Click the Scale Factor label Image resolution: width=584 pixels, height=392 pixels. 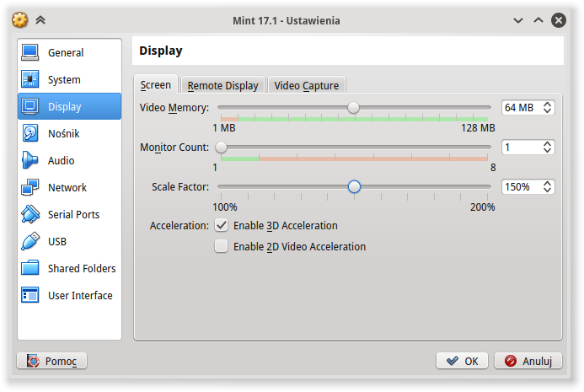pos(180,186)
